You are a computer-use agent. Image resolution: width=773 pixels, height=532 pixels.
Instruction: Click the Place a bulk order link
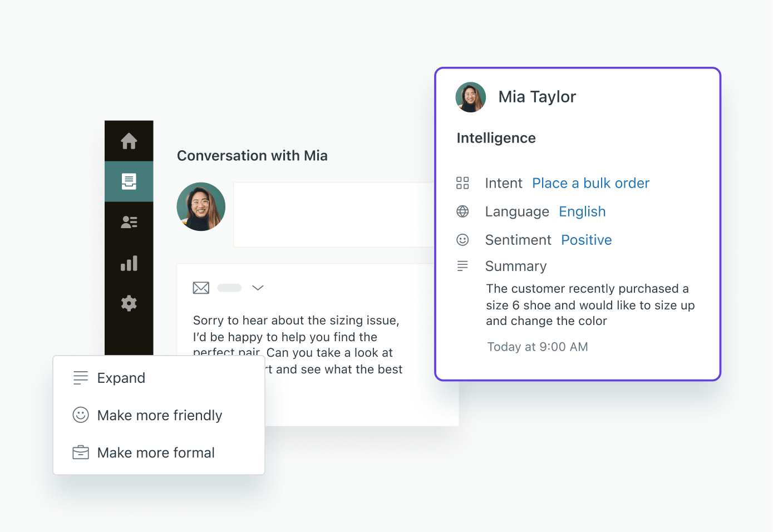pyautogui.click(x=590, y=183)
